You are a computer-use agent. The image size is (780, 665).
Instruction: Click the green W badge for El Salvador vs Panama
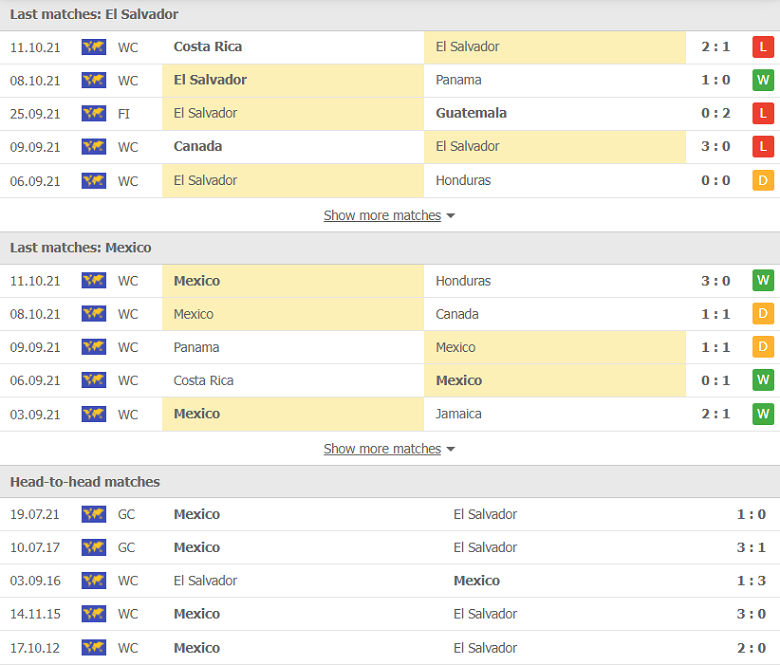click(x=763, y=80)
